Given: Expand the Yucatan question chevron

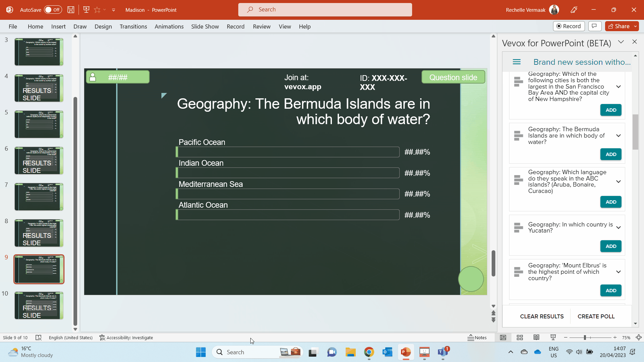Looking at the screenshot, I should click(618, 227).
